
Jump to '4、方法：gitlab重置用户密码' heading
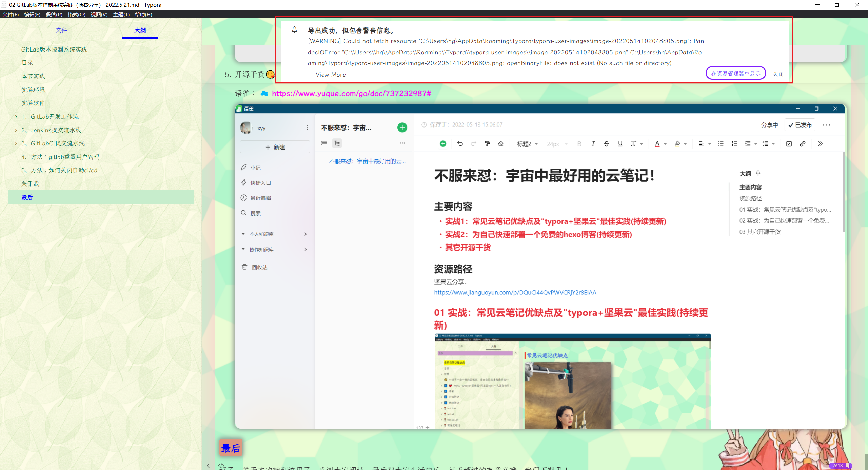(60, 157)
